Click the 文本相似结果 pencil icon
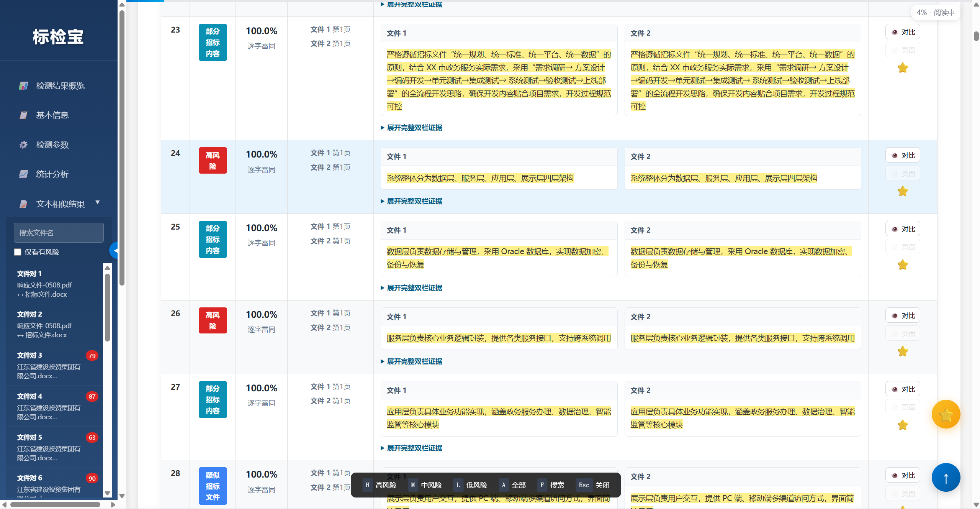 click(x=23, y=204)
